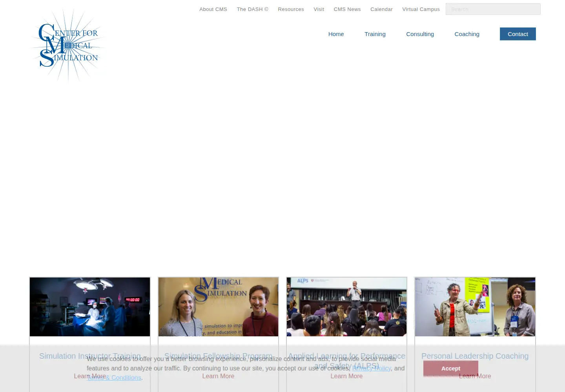Open the CMS News link

coord(347,9)
